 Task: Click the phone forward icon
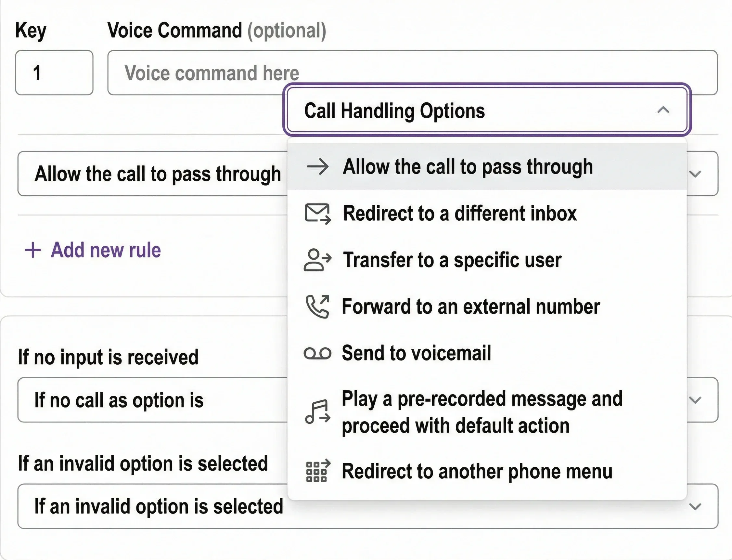(317, 307)
